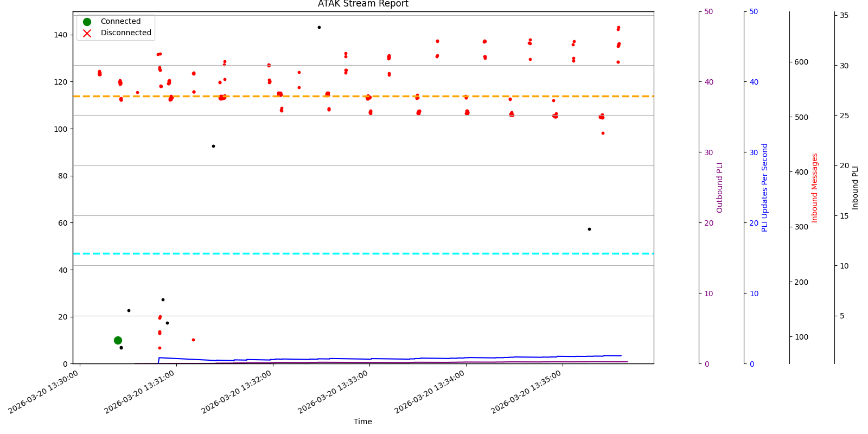The height and width of the screenshot is (434, 868).
Task: Click the black dot near value 143
Action: (319, 27)
